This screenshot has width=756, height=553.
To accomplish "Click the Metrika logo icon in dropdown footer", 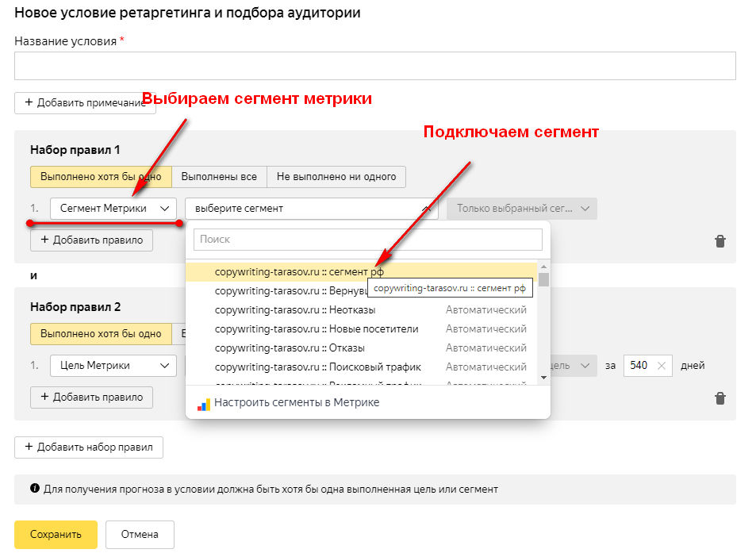I will 203,404.
